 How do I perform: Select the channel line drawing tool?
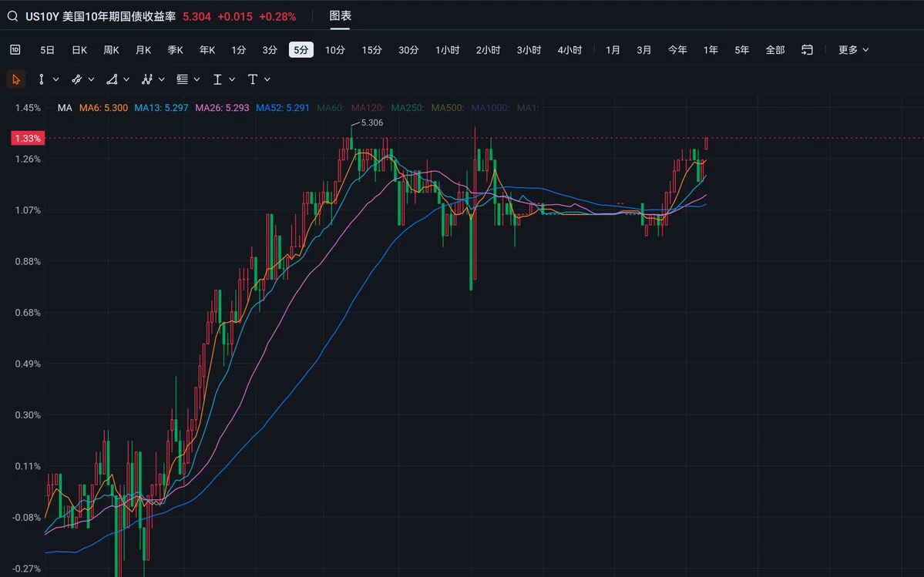76,79
